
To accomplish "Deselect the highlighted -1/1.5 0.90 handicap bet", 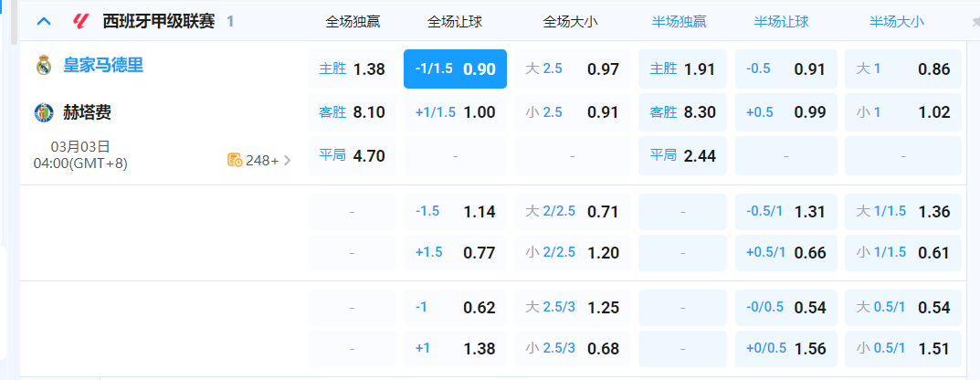I will tap(455, 69).
